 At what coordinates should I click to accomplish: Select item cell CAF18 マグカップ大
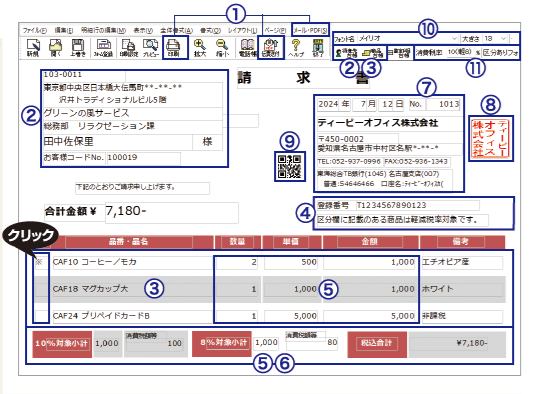pyautogui.click(x=132, y=289)
